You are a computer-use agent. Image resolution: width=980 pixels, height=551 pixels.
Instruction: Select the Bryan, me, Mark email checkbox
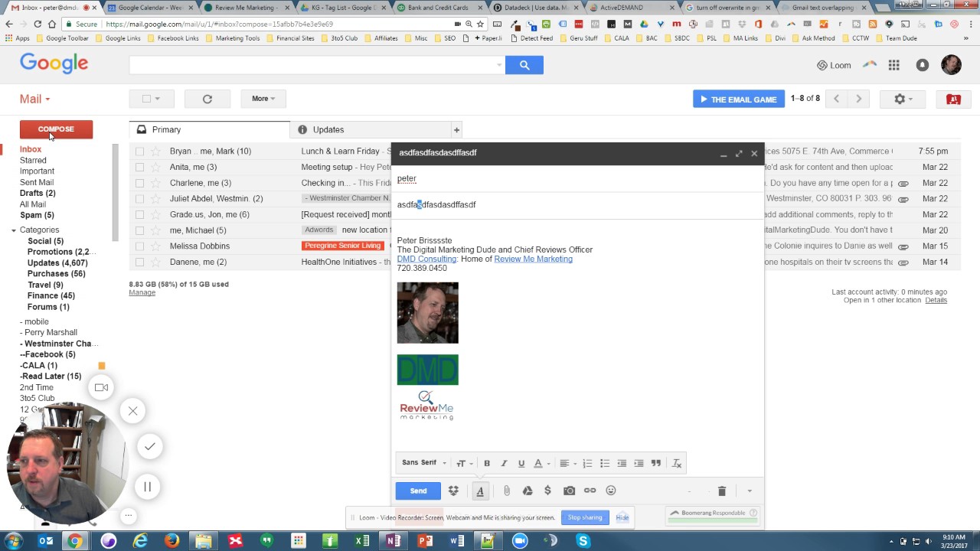139,152
